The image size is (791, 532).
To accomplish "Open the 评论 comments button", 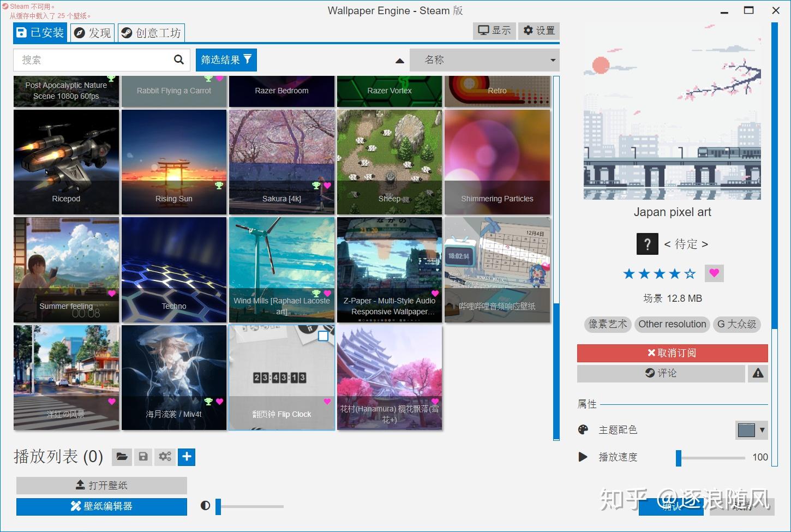I will [x=661, y=373].
